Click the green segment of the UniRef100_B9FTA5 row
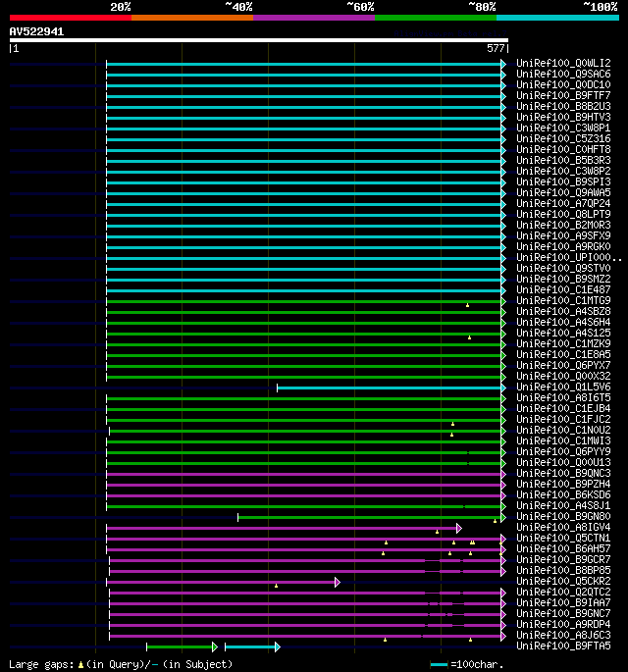The width and height of the screenshot is (628, 672). coord(180,647)
